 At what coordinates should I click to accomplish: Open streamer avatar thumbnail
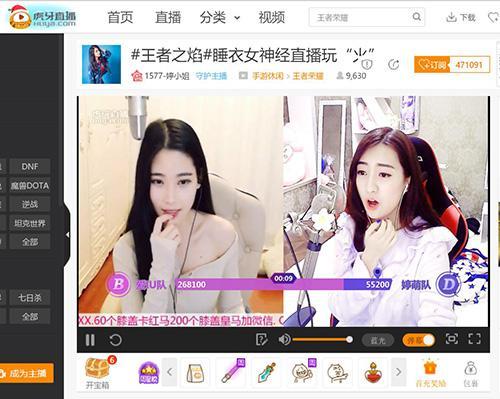(x=101, y=64)
